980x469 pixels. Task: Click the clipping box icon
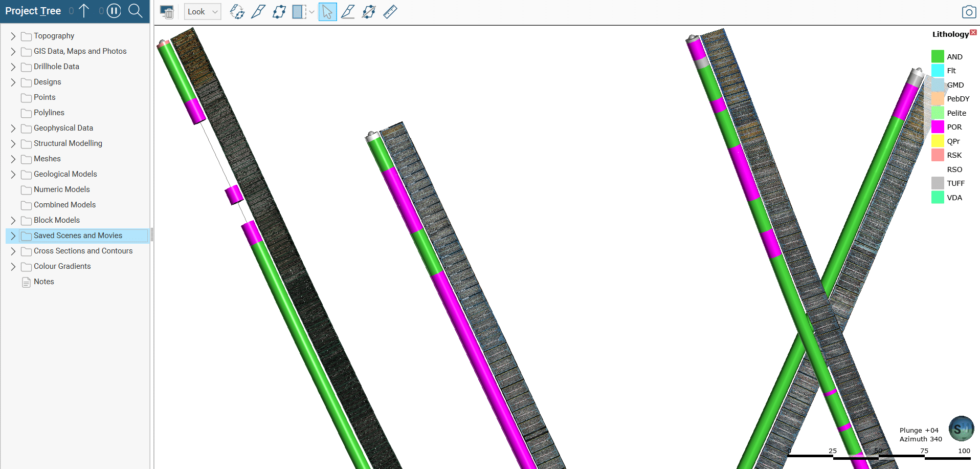(299, 11)
